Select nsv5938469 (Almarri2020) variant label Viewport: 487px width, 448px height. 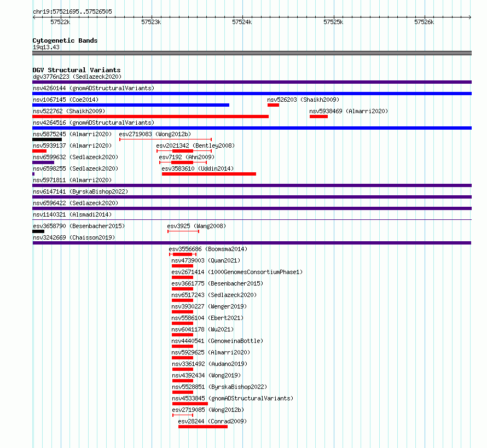pyautogui.click(x=349, y=111)
